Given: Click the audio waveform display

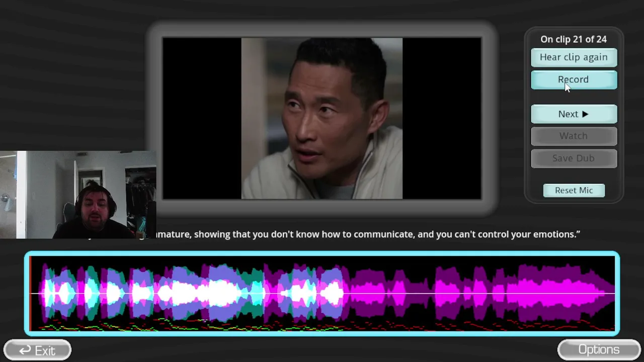Looking at the screenshot, I should [x=322, y=294].
